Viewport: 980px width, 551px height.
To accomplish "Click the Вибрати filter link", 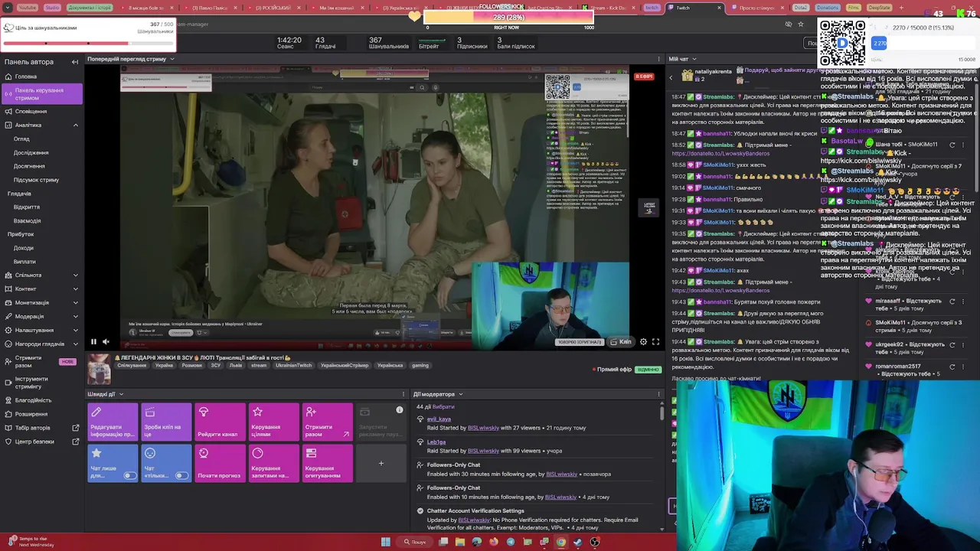I will [443, 406].
